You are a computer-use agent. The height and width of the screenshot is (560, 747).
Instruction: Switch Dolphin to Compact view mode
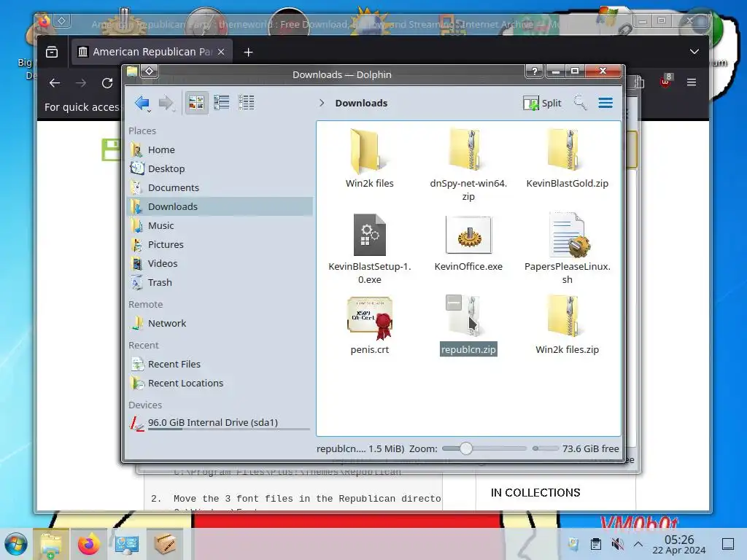pyautogui.click(x=222, y=102)
